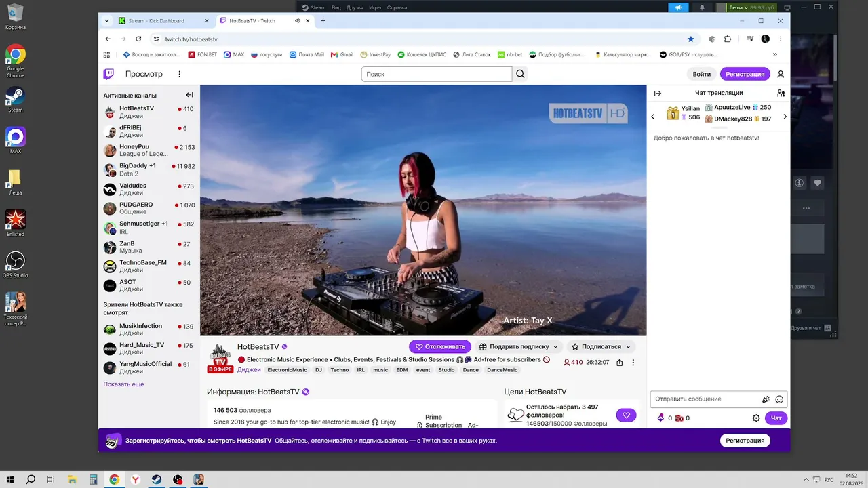Click Регистрация in the Twitch header
The height and width of the screenshot is (488, 868).
(x=745, y=74)
